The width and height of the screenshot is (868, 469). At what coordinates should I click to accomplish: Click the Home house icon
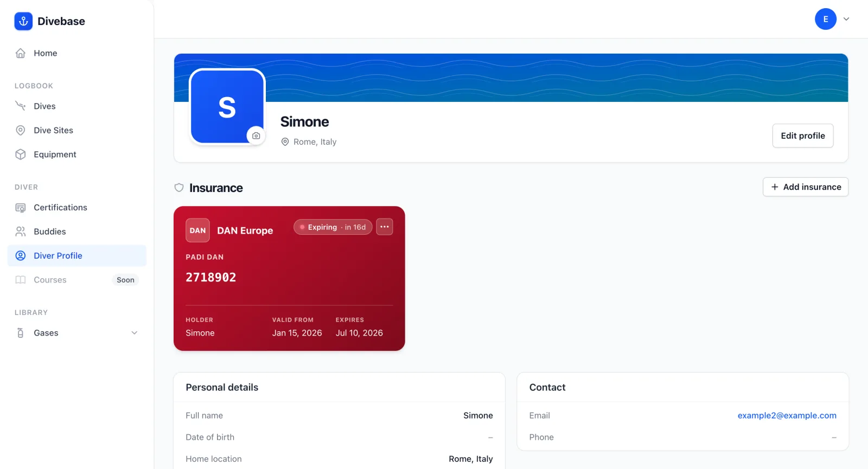pyautogui.click(x=21, y=53)
